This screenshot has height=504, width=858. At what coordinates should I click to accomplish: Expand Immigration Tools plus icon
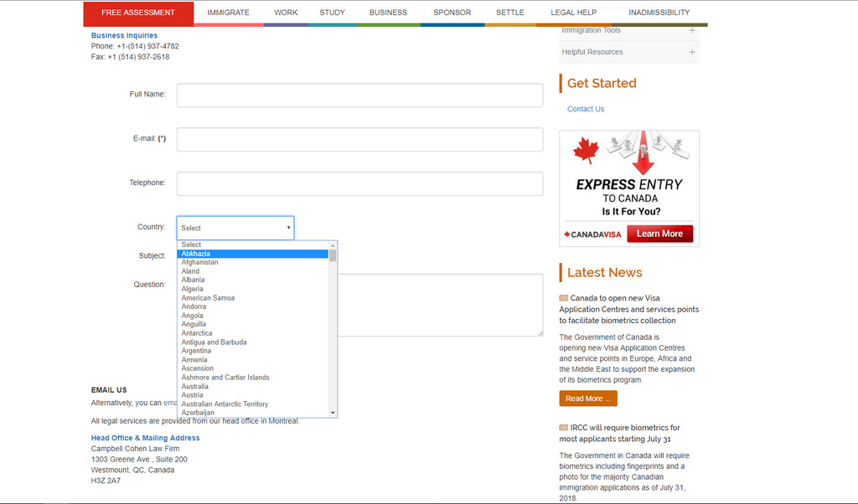[x=692, y=31]
